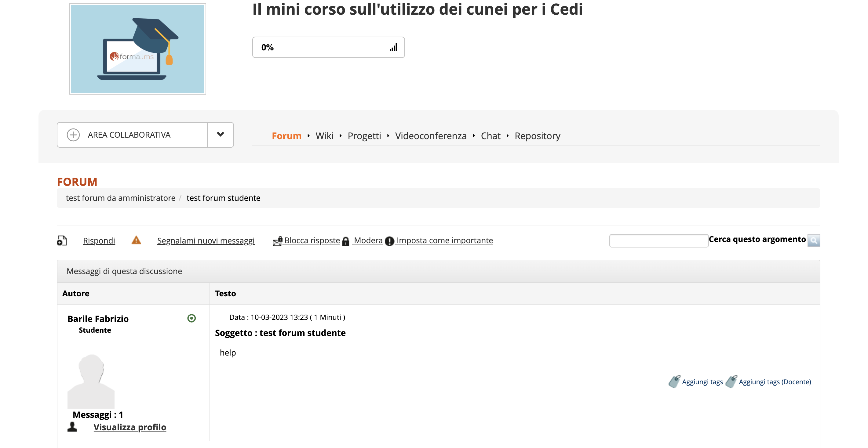Viewport: 868px width, 448px height.
Task: Focus the Cerca questo argomento search field
Action: click(x=658, y=241)
